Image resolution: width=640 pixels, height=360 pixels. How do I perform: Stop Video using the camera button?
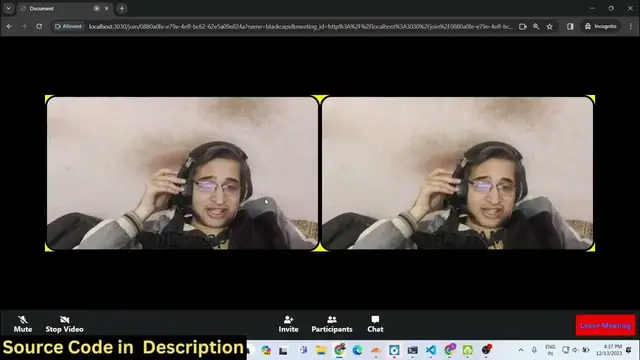pyautogui.click(x=64, y=324)
